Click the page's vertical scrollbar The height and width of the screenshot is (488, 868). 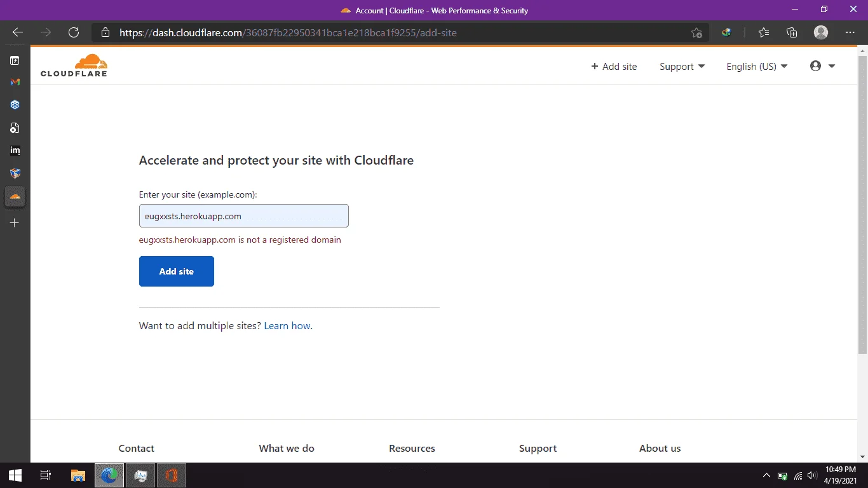click(862, 203)
